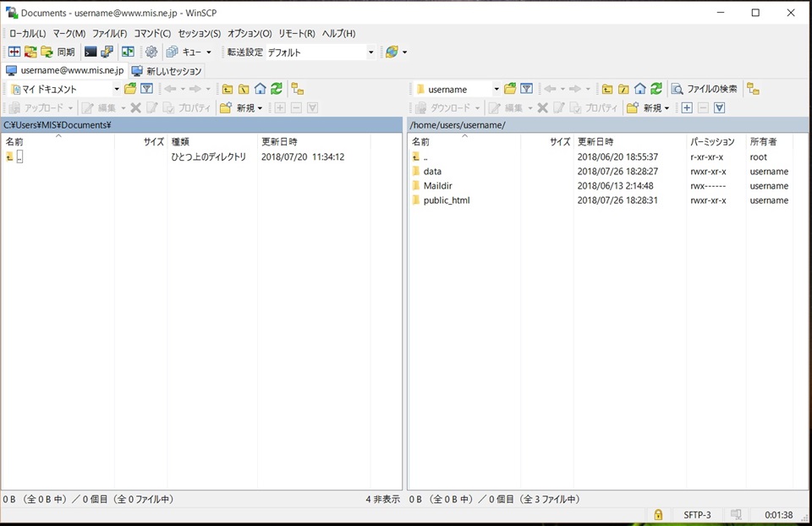
Task: Open the 転送設定 デフォルト combo box
Action: pyautogui.click(x=321, y=52)
